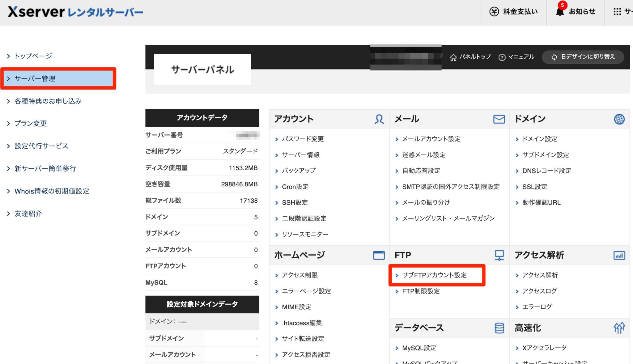633x364 pixels.
Task: Click the mail envelope icon
Action: pyautogui.click(x=499, y=119)
